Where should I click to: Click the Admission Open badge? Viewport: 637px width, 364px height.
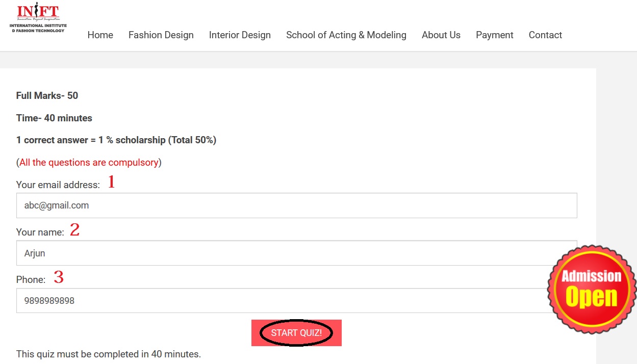pos(592,289)
